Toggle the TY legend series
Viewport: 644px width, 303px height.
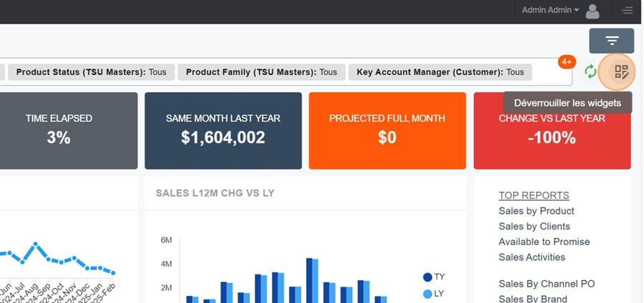(x=434, y=277)
